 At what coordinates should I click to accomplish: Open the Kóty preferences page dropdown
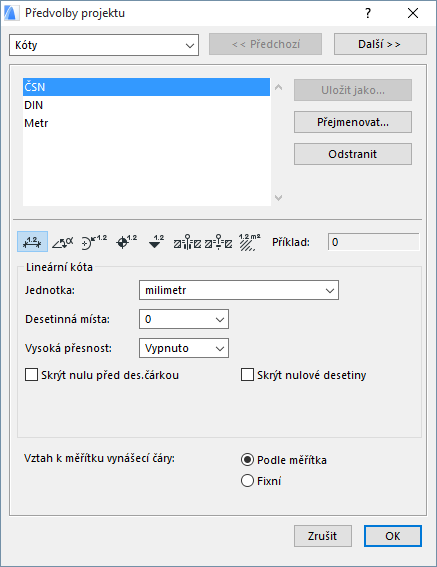coord(104,45)
